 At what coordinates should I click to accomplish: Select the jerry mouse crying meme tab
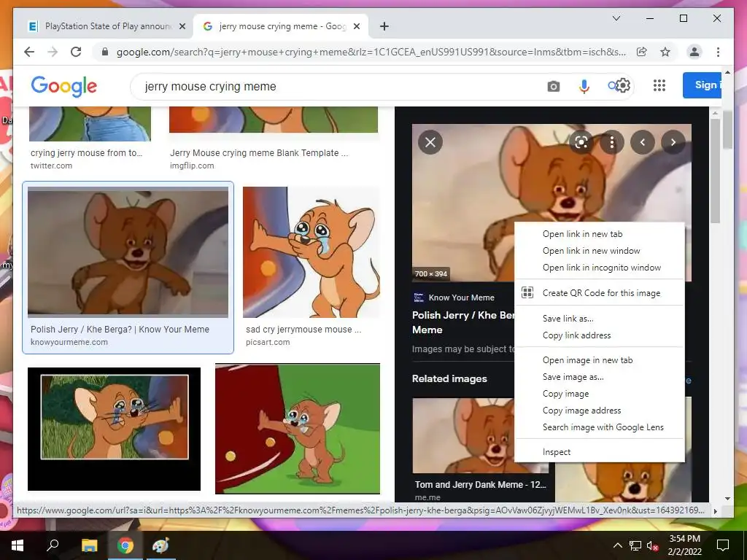pyautogui.click(x=281, y=26)
